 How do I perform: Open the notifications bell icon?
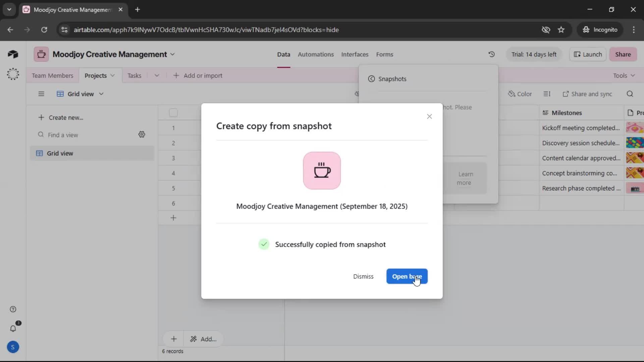pos(13,328)
